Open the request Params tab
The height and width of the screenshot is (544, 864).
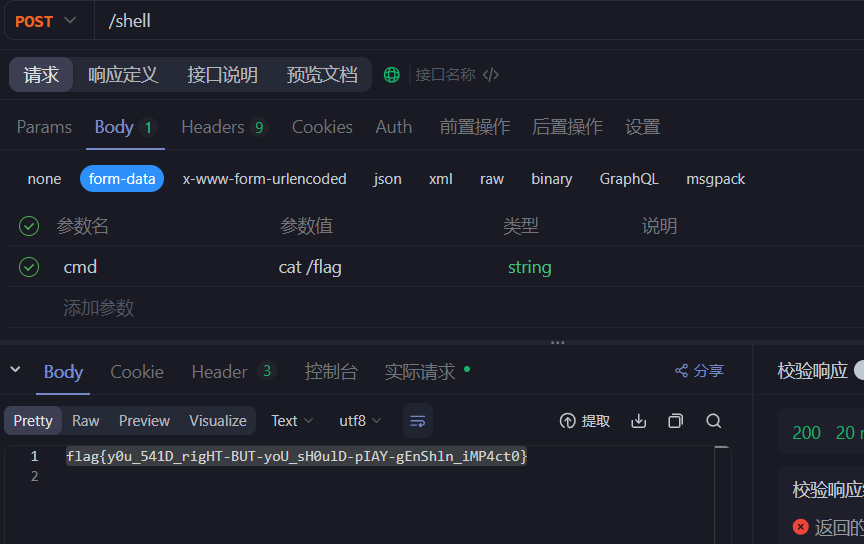(x=44, y=127)
